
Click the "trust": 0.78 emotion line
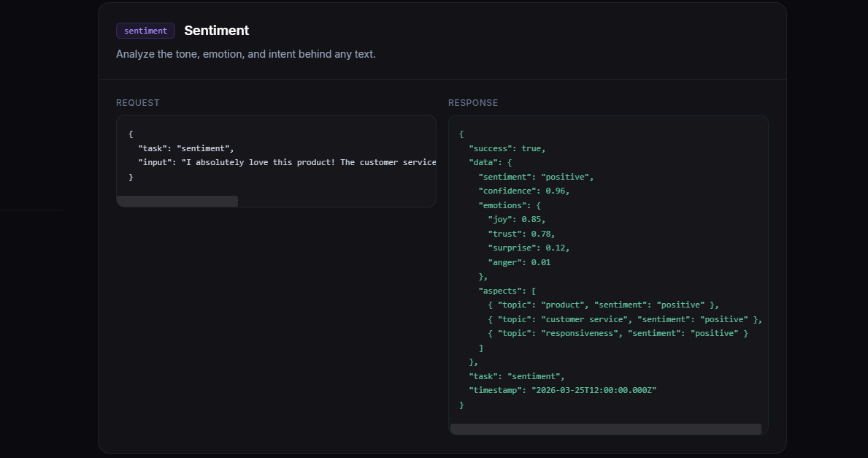[521, 234]
